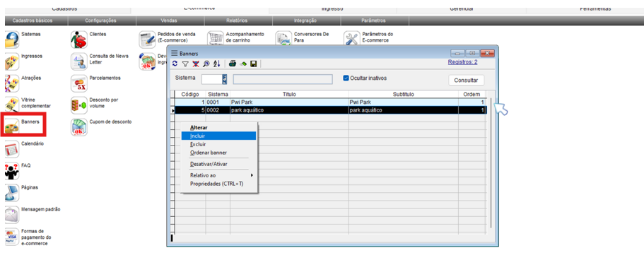
Task: Open the filter funnel tool
Action: point(185,64)
